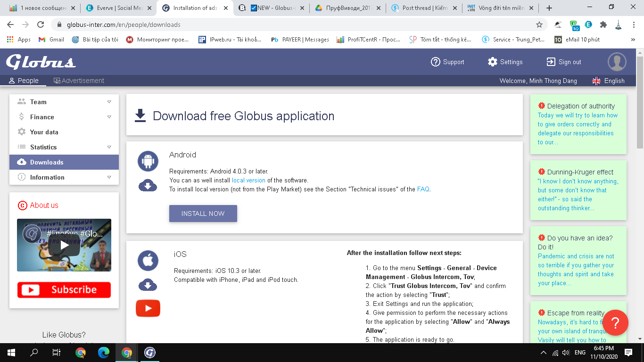Image resolution: width=644 pixels, height=362 pixels.
Task: Click the Team people icon in sidebar
Action: 22,102
